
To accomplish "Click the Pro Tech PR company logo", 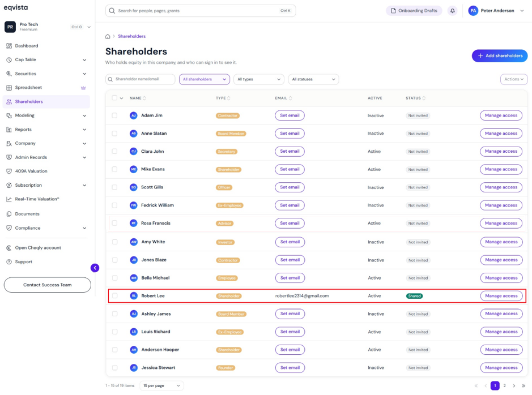I will pos(10,27).
